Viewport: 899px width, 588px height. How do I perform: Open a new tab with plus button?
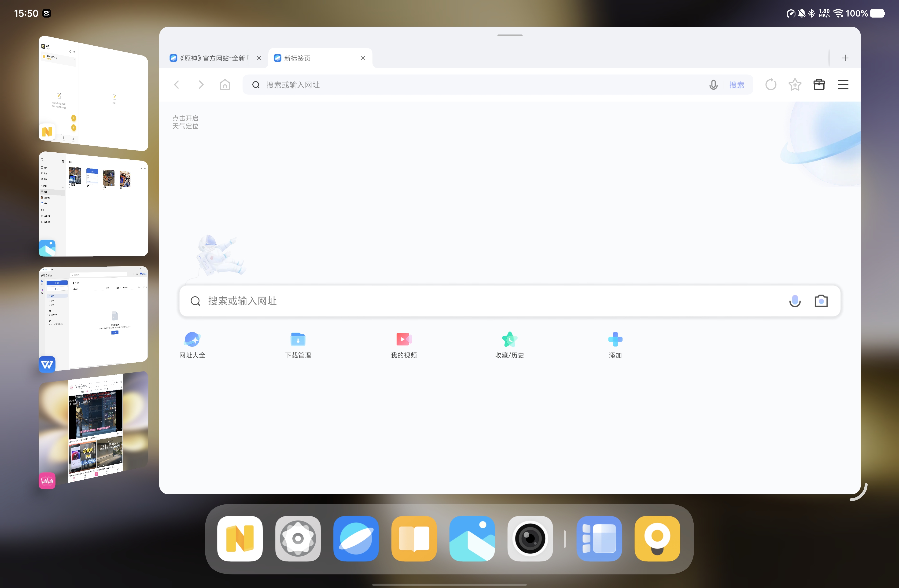tap(845, 58)
